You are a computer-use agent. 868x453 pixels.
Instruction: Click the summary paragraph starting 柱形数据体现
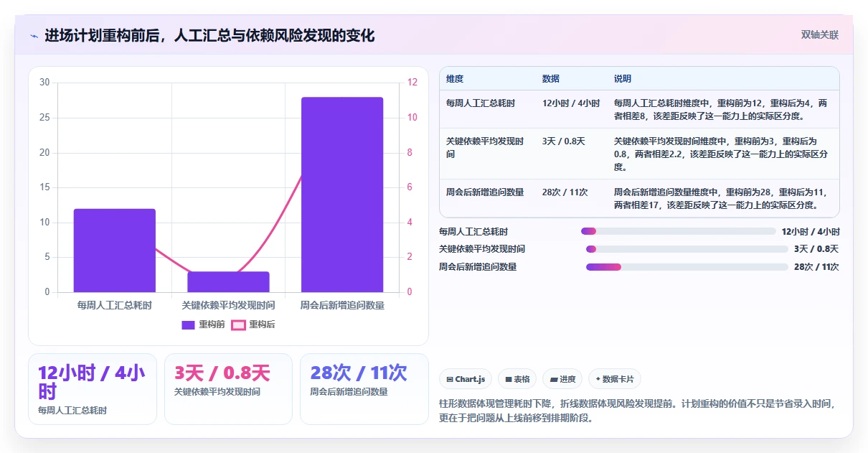(x=636, y=411)
